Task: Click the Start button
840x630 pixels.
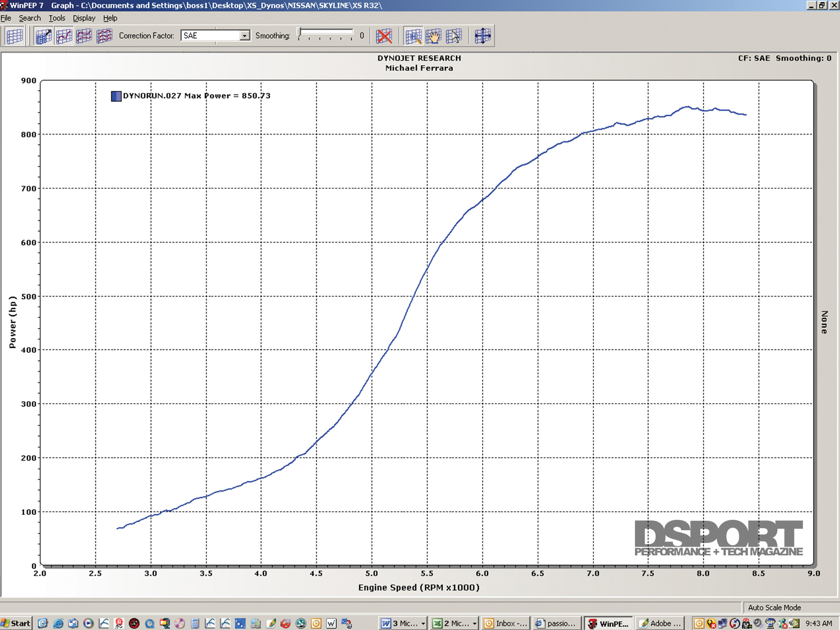Action: click(x=16, y=623)
